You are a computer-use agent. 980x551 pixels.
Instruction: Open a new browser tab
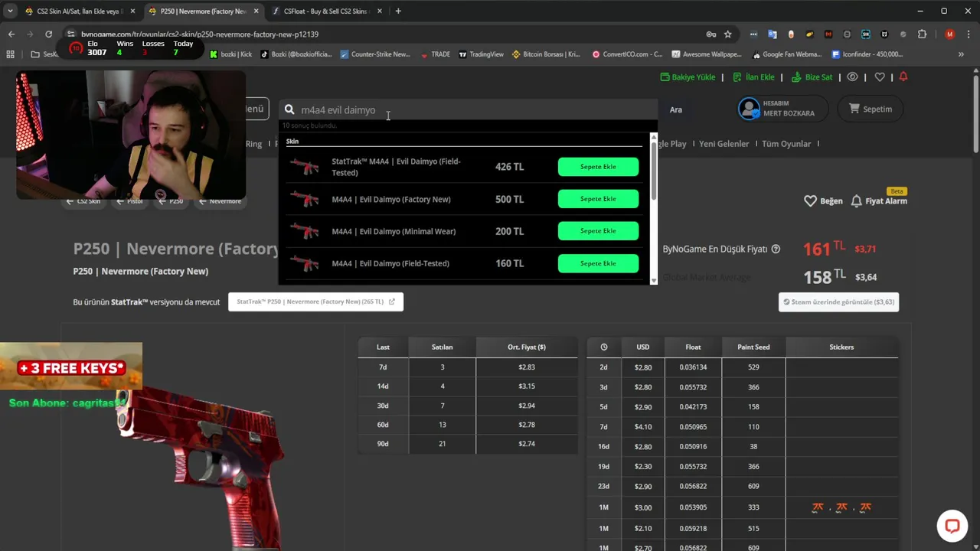[398, 11]
